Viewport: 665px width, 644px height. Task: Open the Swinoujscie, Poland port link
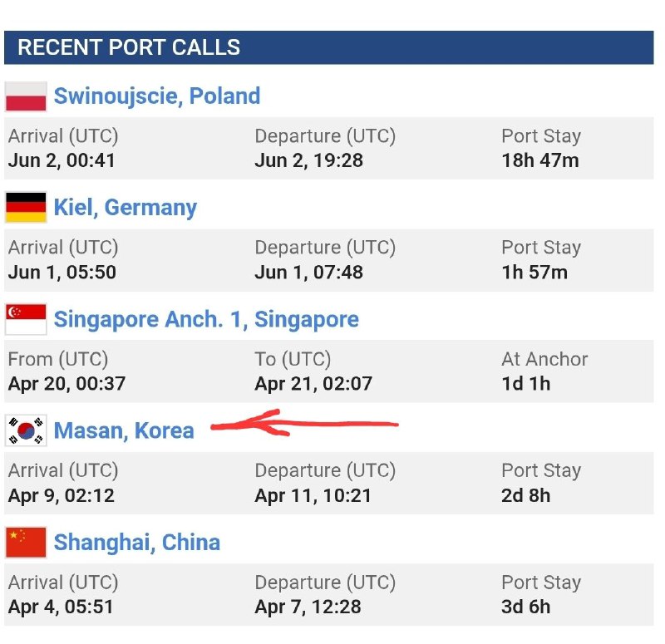(157, 96)
